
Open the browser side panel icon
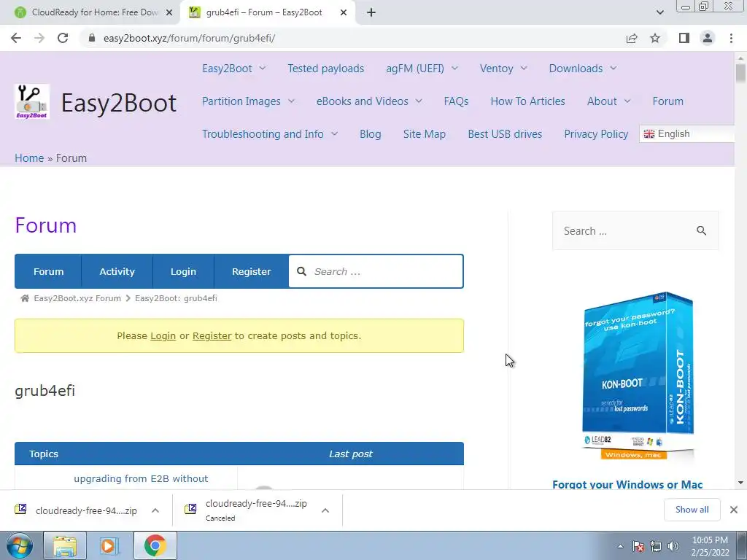point(684,38)
